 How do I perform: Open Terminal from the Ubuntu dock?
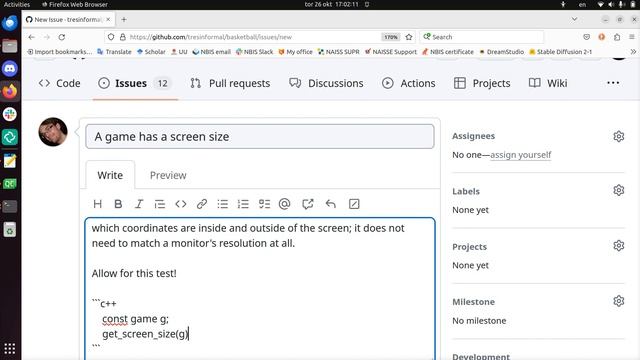point(10,206)
